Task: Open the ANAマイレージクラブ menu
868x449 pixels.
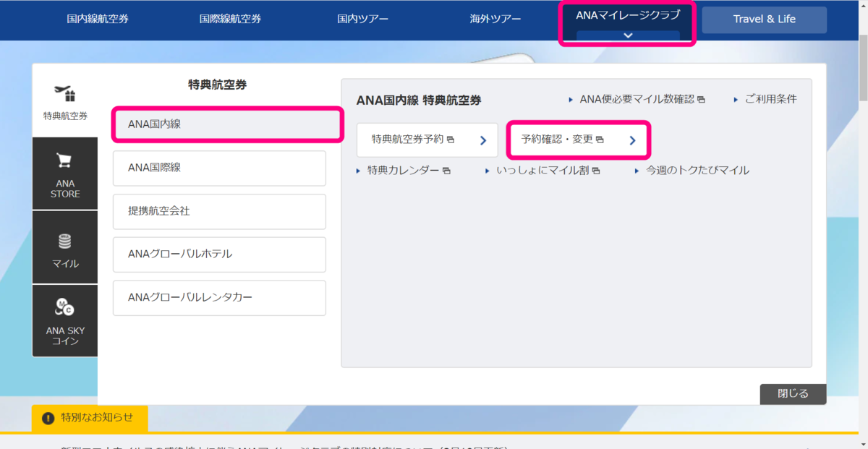Action: point(628,14)
